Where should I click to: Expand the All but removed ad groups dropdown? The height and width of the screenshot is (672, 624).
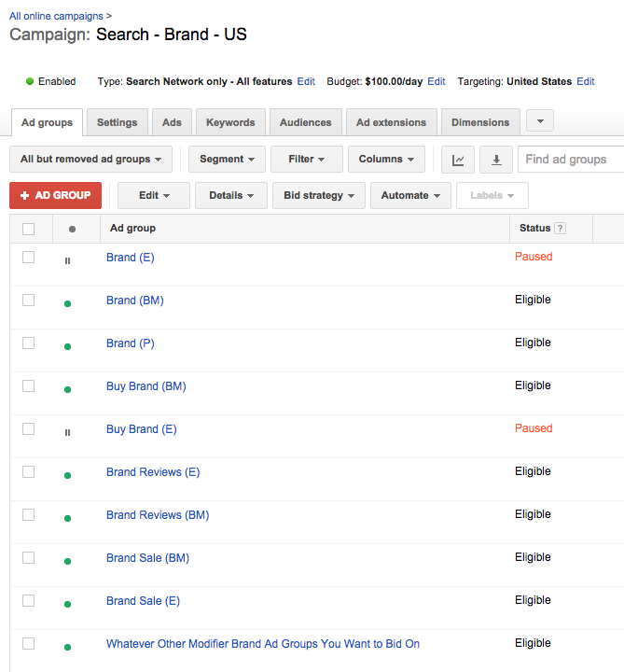[x=90, y=160]
